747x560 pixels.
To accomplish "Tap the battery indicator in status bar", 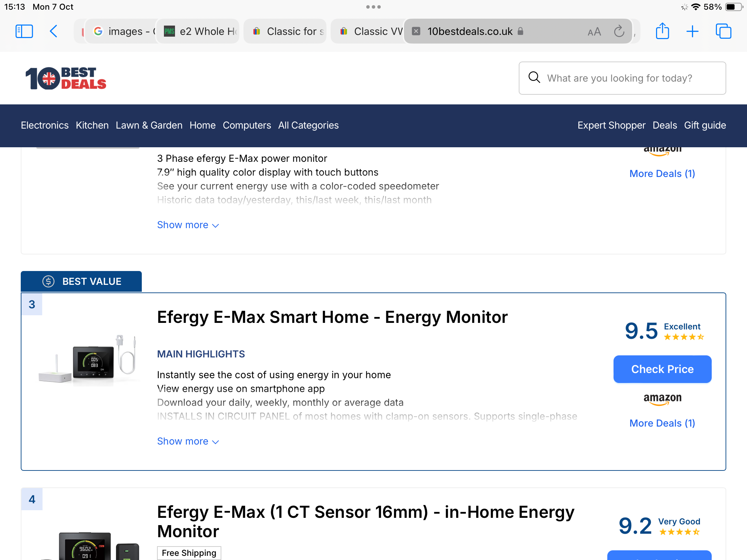I will (735, 7).
